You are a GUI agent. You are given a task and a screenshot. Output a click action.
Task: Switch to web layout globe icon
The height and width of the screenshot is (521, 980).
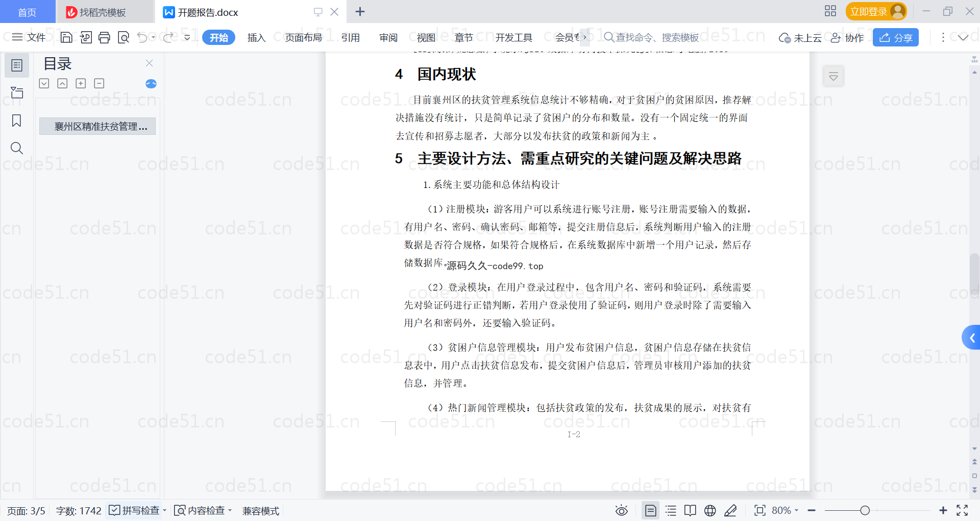point(710,510)
